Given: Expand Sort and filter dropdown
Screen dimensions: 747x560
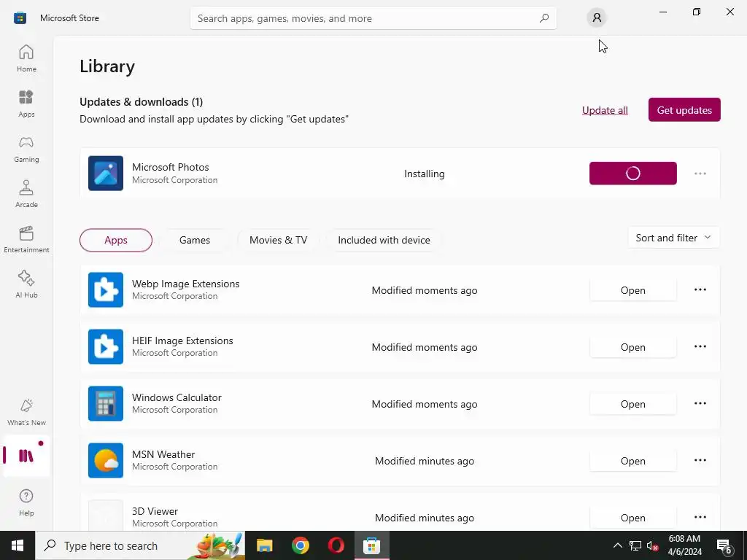Looking at the screenshot, I should [673, 238].
